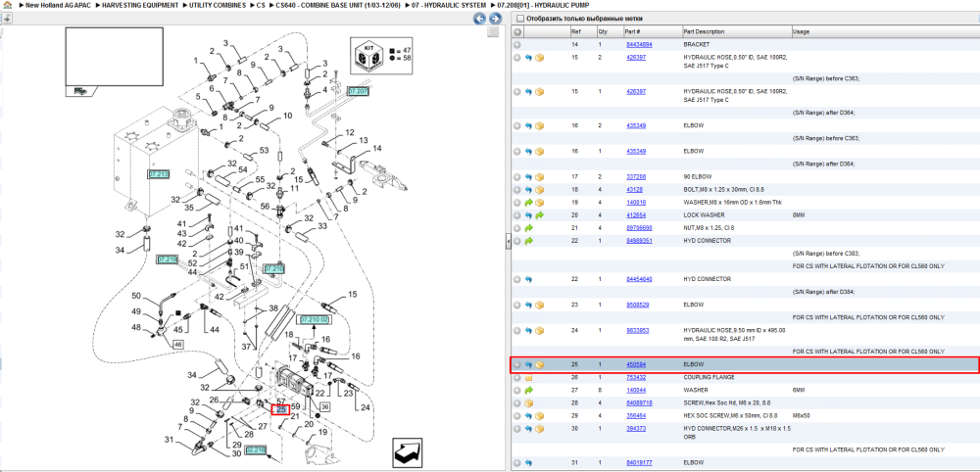Open part number 89706690 link

coord(639,228)
